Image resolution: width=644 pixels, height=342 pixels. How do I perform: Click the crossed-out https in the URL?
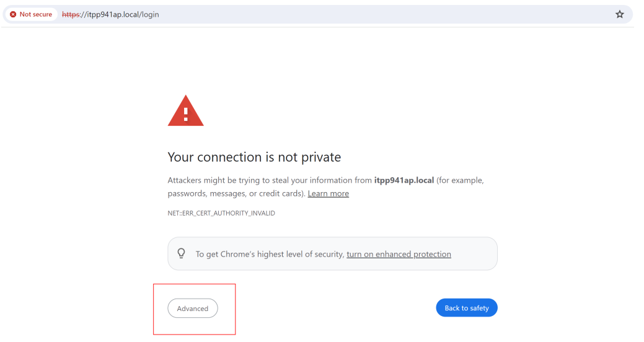[73, 14]
